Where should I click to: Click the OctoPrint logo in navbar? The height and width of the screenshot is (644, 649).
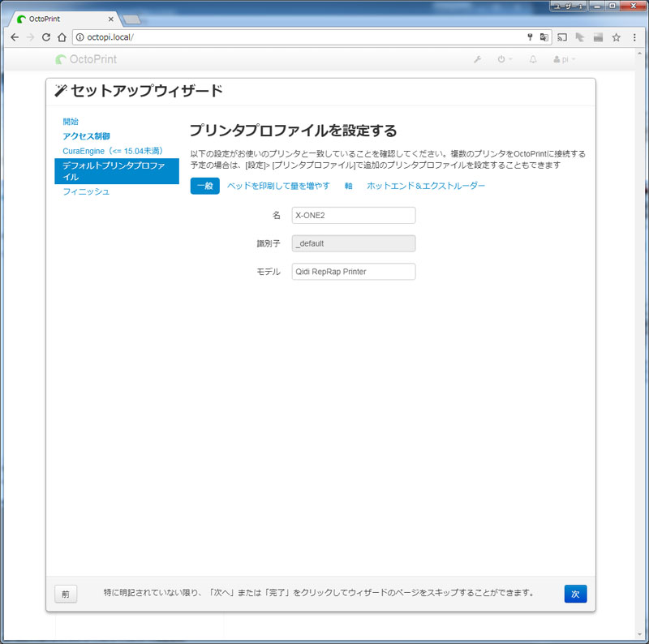[86, 59]
